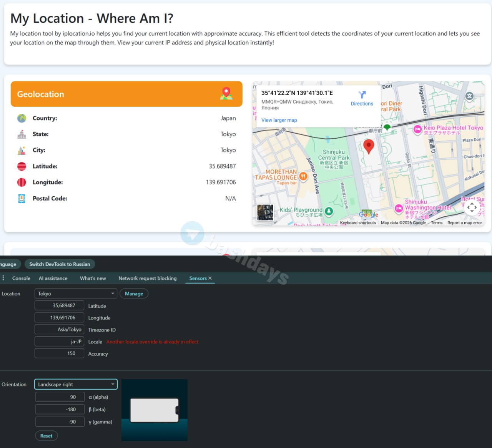Click the satellite view thumbnail on map
The height and width of the screenshot is (448, 492).
[x=265, y=212]
